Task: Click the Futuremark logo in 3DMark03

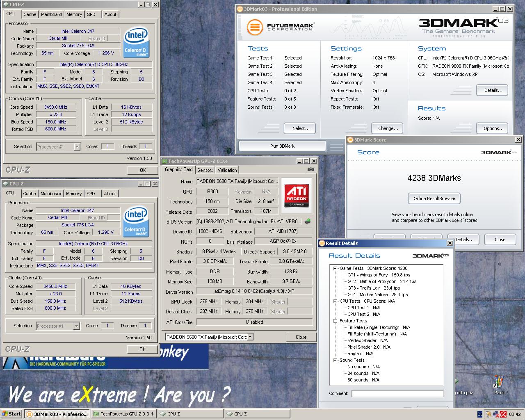Action: tap(281, 27)
